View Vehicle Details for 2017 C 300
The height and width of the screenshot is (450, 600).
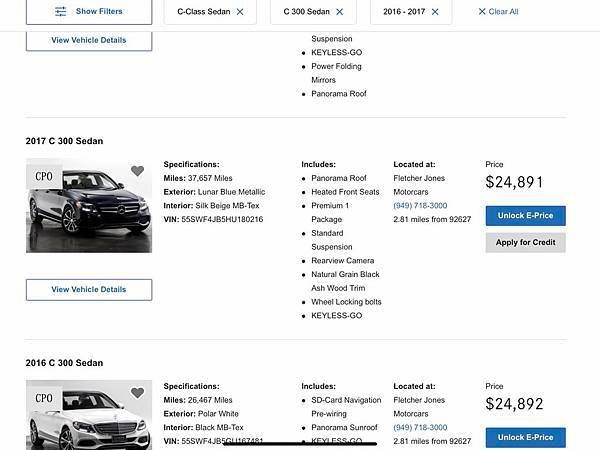tap(89, 290)
